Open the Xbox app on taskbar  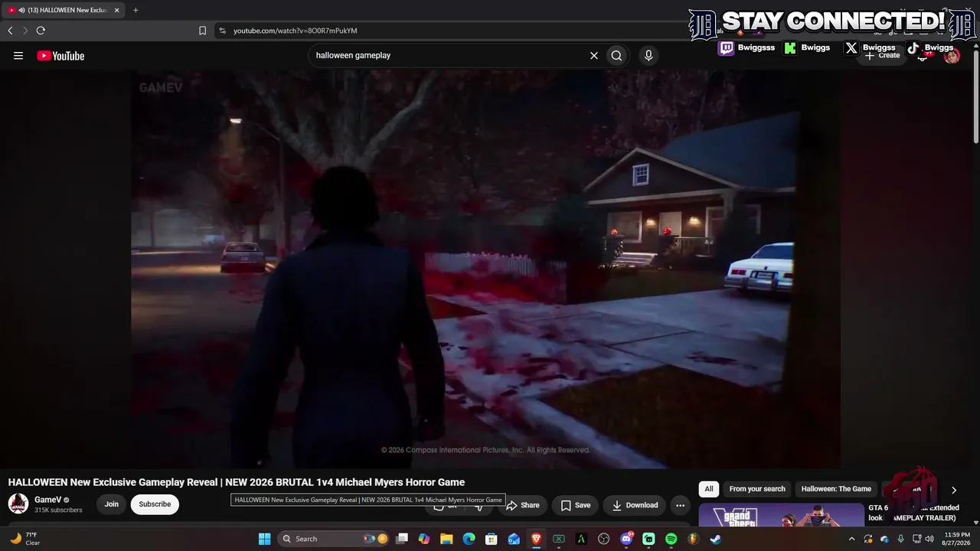[559, 539]
